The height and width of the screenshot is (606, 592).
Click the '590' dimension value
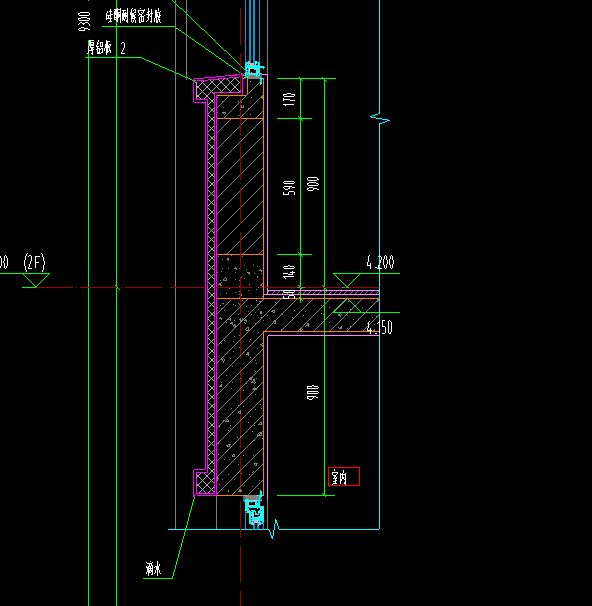(x=289, y=188)
